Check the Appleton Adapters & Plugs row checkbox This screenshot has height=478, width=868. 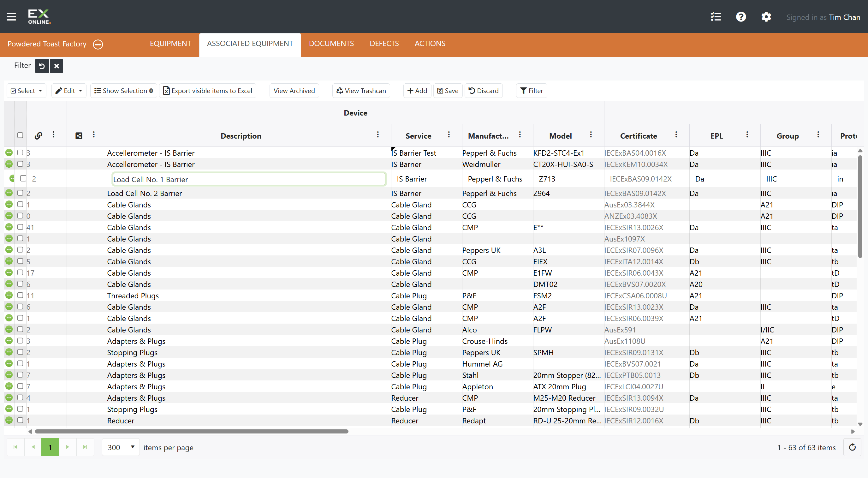tap(20, 386)
